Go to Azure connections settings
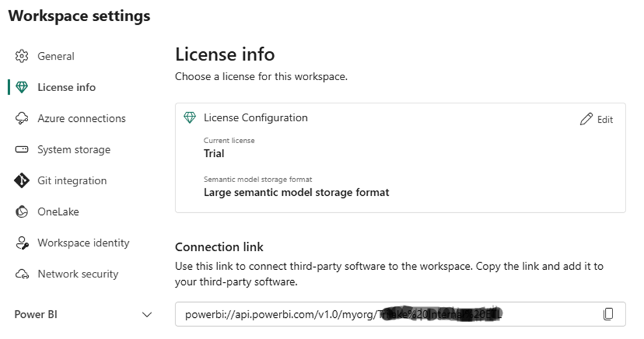 tap(82, 118)
